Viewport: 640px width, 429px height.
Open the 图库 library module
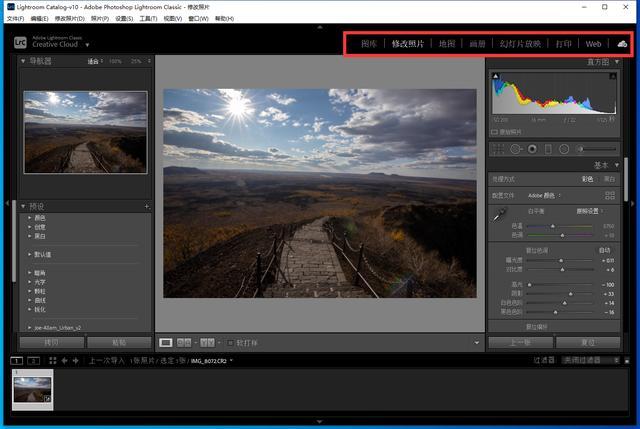coord(369,44)
